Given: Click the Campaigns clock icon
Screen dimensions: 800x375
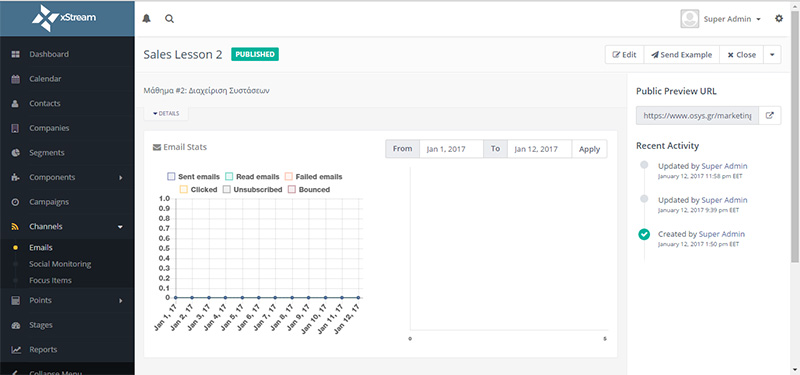Looking at the screenshot, I should click(x=15, y=202).
